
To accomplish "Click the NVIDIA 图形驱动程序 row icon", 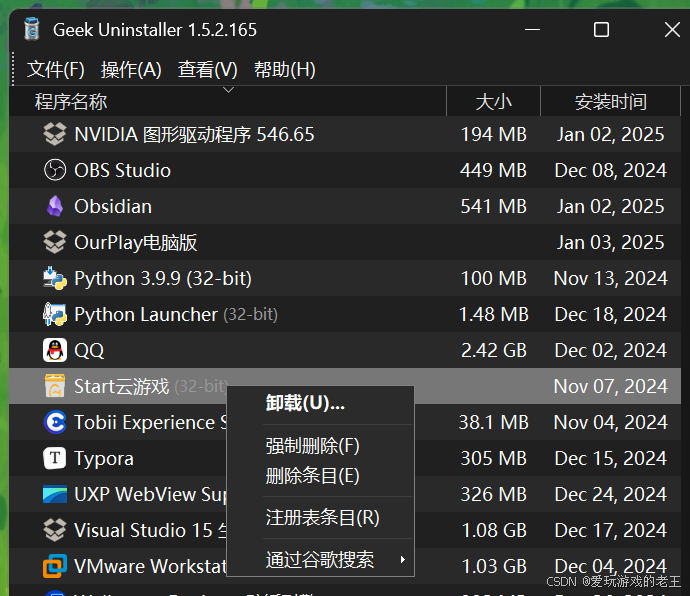I will pyautogui.click(x=55, y=134).
